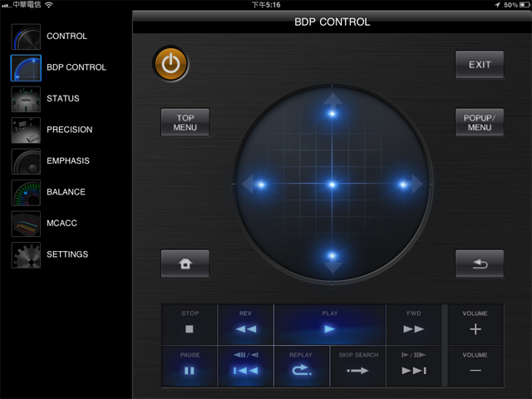Open the POPUP/MENU

coord(480,122)
